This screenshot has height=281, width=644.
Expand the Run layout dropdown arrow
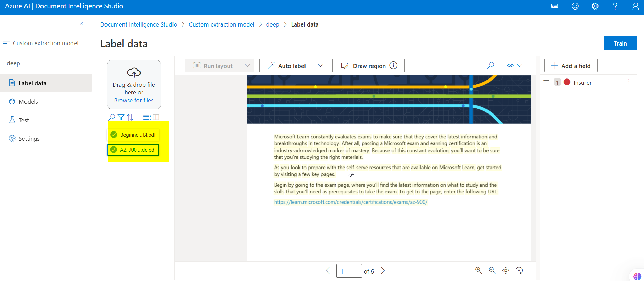[247, 66]
